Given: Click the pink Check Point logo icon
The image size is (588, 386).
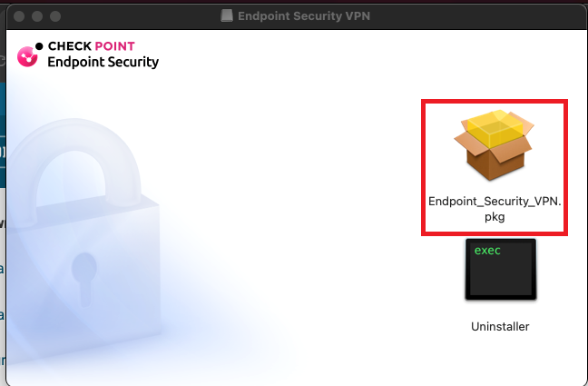Looking at the screenshot, I should point(27,56).
